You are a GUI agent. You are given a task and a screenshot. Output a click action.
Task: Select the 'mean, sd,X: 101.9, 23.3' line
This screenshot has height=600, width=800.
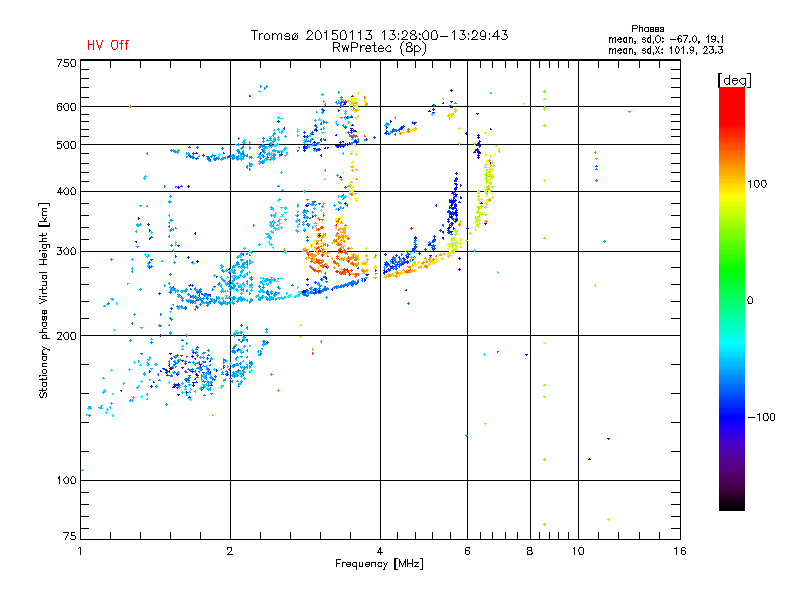pos(665,50)
